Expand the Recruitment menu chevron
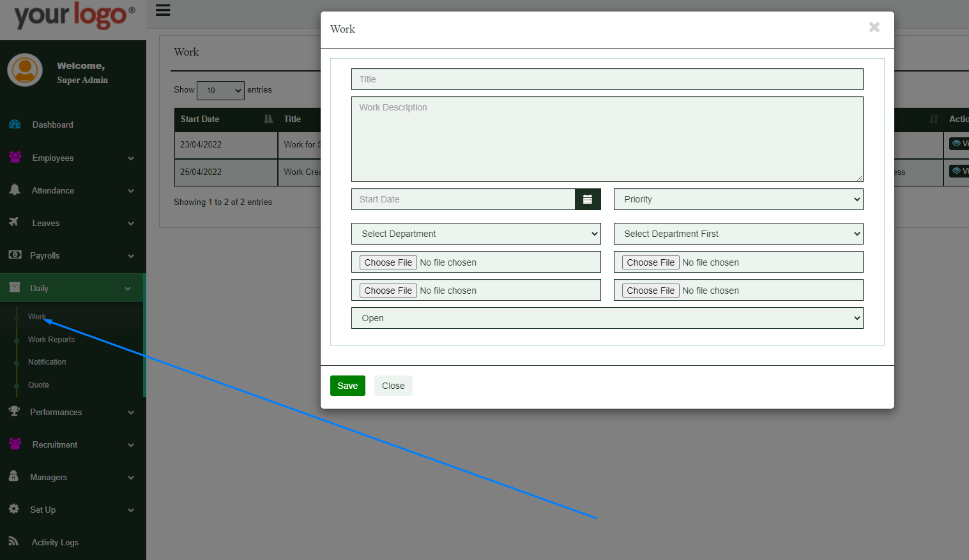Viewport: 969px width, 560px height. [131, 445]
